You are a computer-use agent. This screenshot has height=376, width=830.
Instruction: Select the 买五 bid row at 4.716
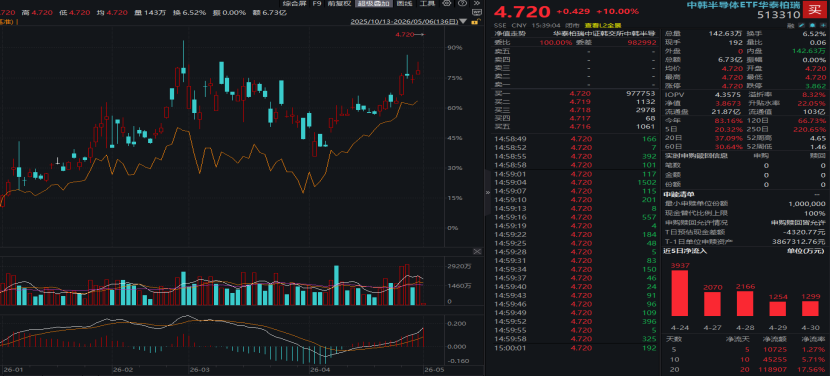[576, 126]
